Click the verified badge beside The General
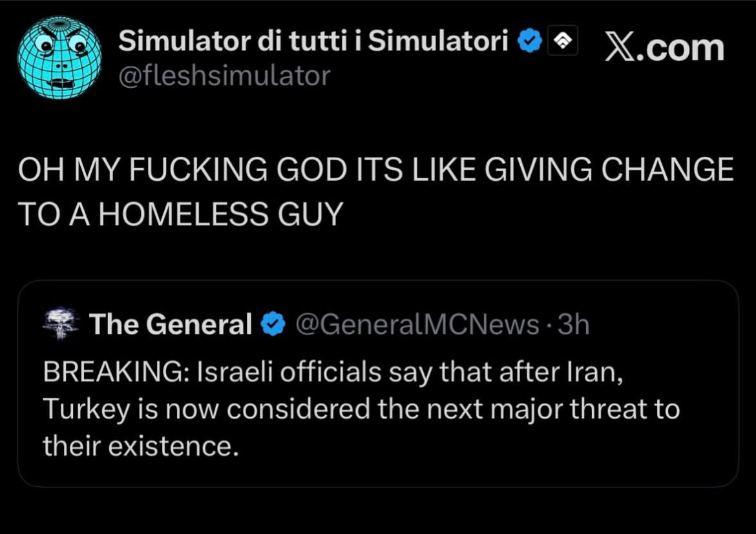The height and width of the screenshot is (534, 756). [273, 325]
